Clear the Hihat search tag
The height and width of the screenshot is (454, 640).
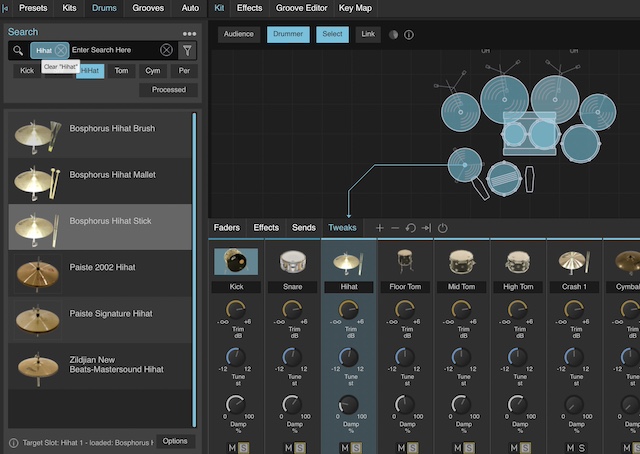point(61,50)
